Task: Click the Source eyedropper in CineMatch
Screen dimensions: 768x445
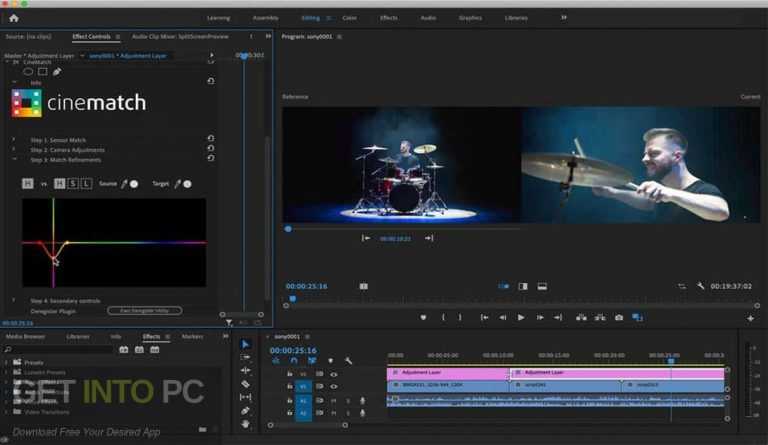Action: [x=125, y=184]
